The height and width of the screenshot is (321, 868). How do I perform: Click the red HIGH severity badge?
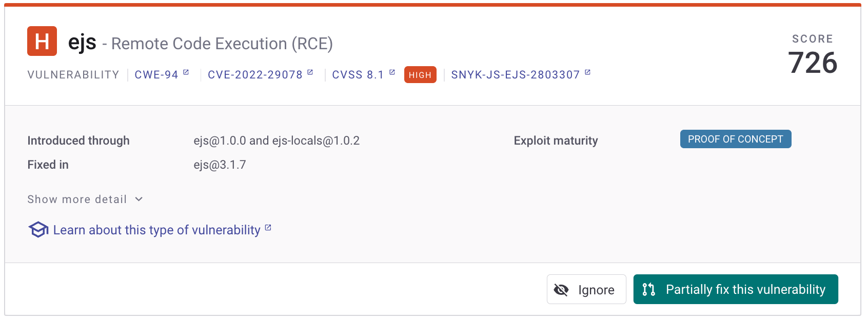point(420,75)
